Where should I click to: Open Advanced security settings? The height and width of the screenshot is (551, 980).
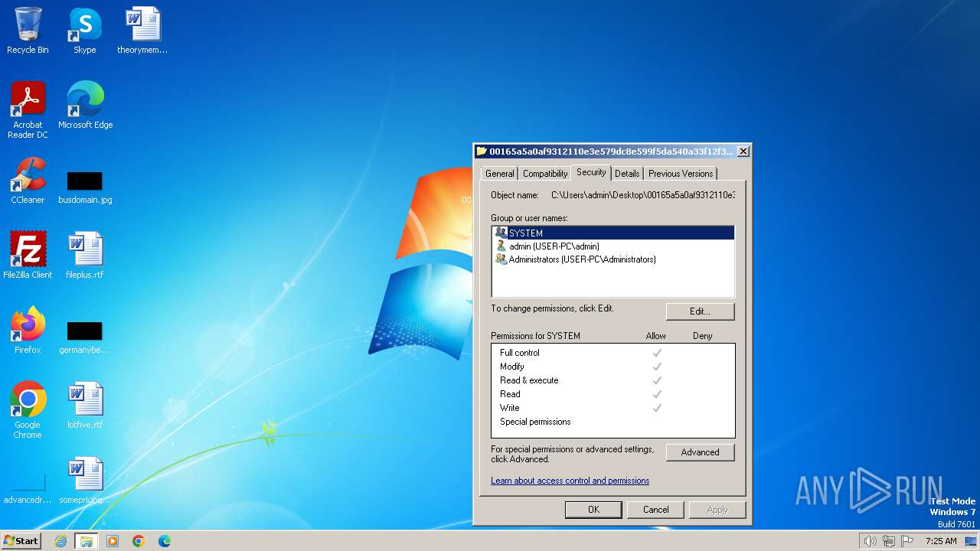(x=700, y=452)
